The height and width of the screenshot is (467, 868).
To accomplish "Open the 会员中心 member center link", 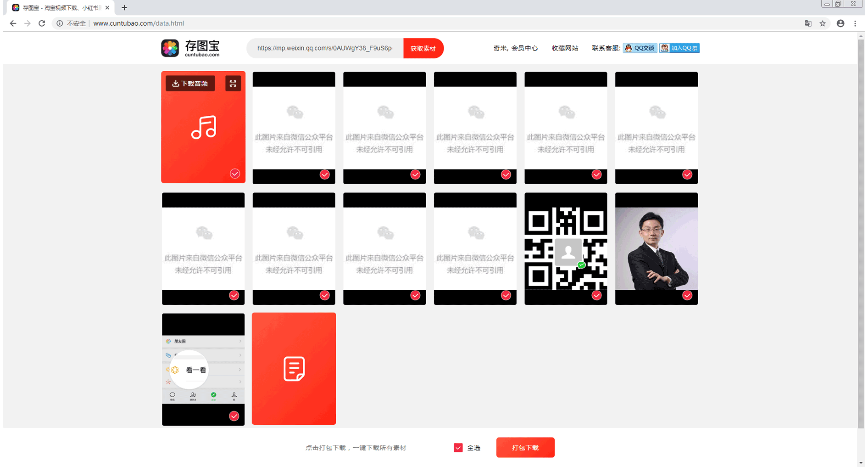I will click(524, 48).
